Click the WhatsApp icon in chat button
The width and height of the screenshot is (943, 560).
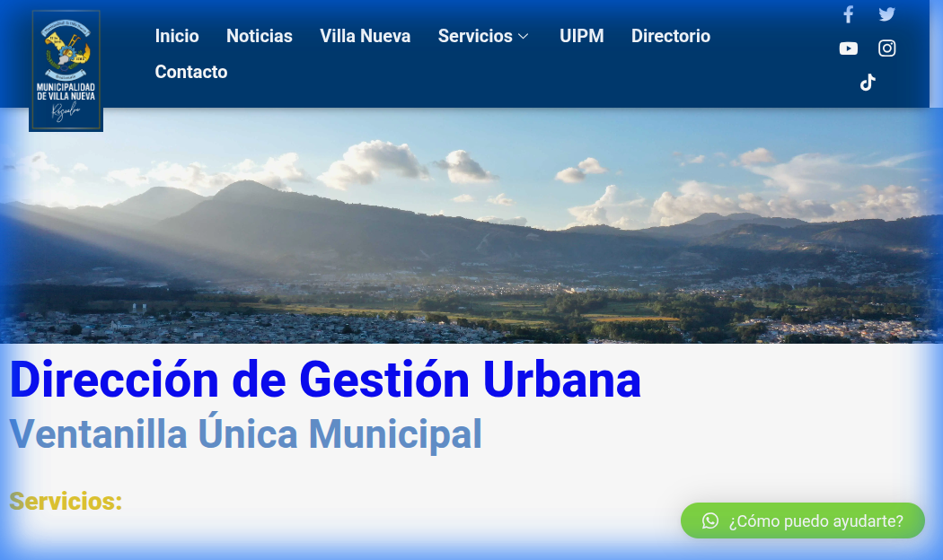[710, 521]
